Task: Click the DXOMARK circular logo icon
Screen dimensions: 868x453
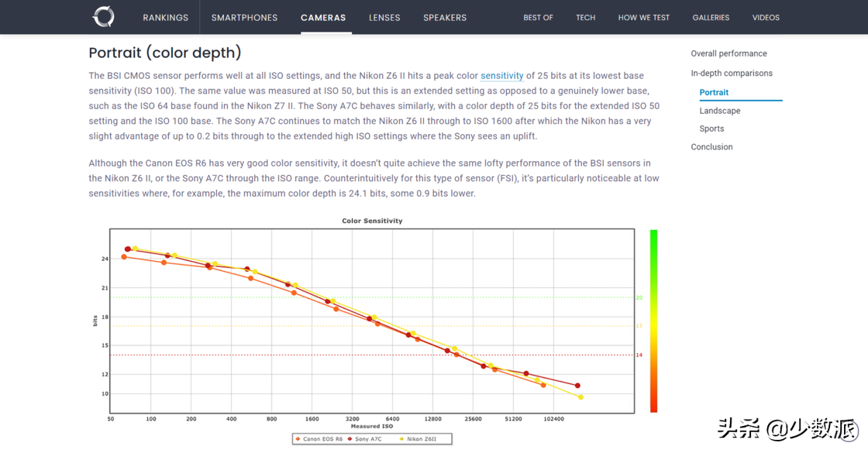Action: [104, 16]
